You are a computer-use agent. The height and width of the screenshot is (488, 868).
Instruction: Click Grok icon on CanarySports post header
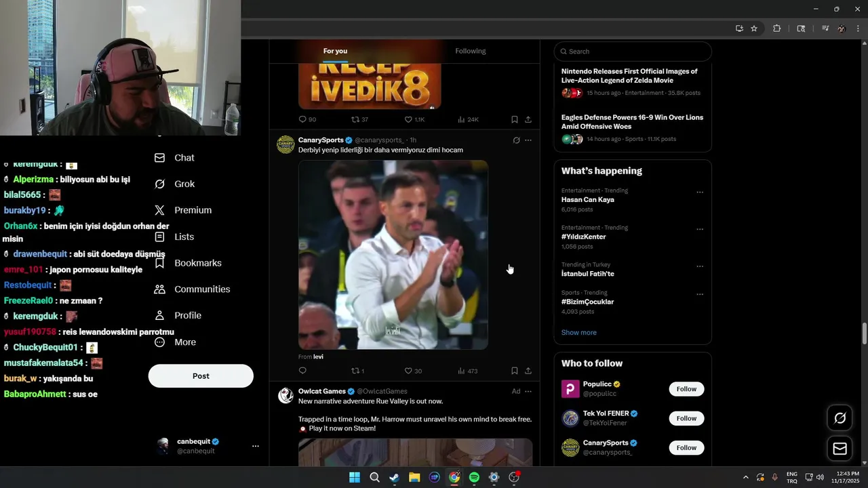(x=516, y=140)
